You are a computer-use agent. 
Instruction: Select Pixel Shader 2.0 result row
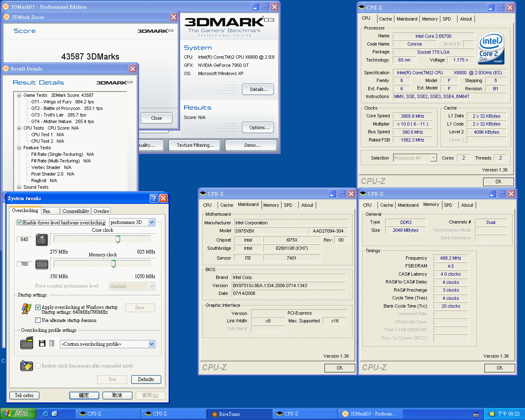coord(53,174)
